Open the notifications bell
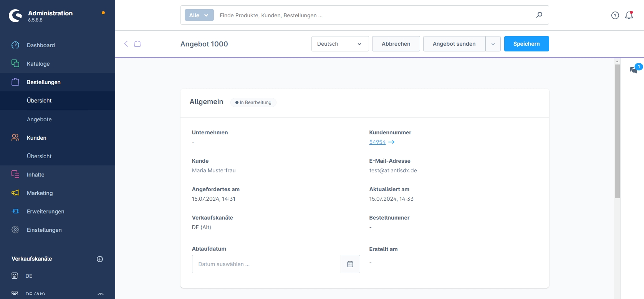Screen dimensions: 644x299 point(629,15)
